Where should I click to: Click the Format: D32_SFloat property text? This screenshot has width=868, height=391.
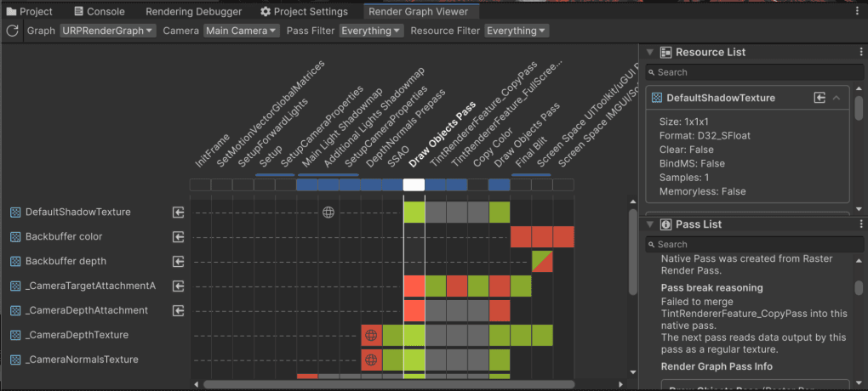pyautogui.click(x=705, y=135)
